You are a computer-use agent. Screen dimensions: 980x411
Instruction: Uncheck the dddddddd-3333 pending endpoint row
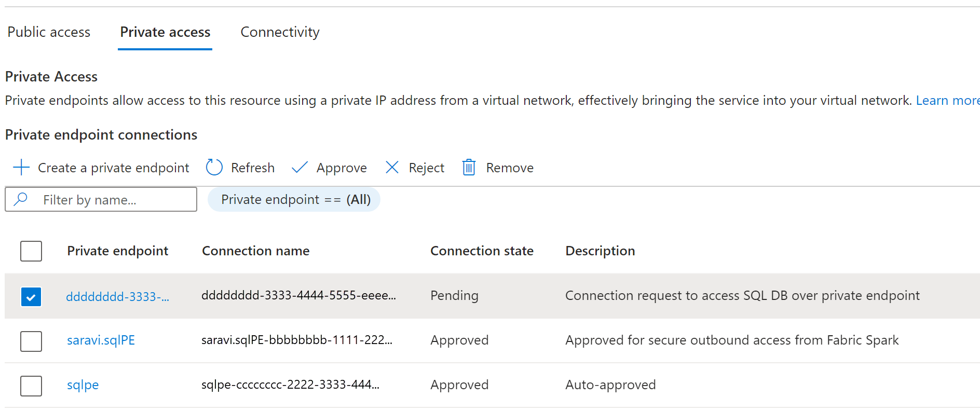pyautogui.click(x=31, y=297)
